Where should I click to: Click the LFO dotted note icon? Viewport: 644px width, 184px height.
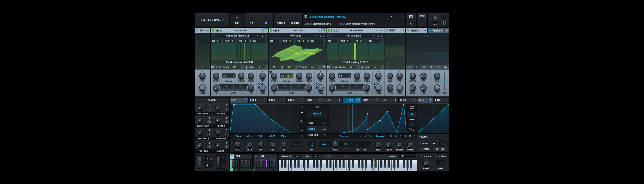pos(366,144)
